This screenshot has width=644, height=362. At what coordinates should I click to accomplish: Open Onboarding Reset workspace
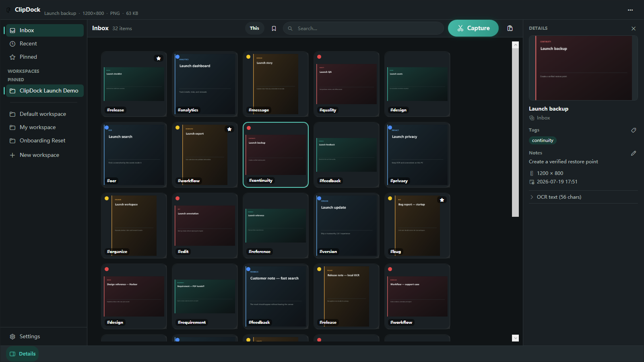click(45, 140)
